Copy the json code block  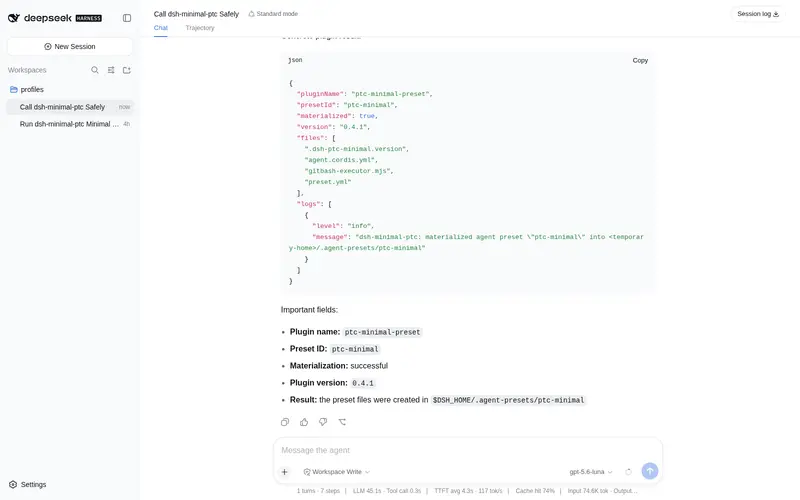click(x=640, y=60)
